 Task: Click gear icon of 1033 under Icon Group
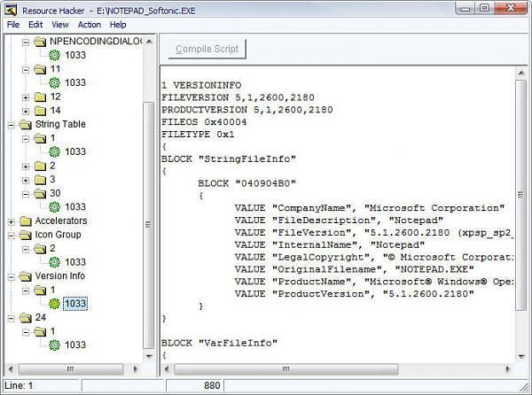54,262
